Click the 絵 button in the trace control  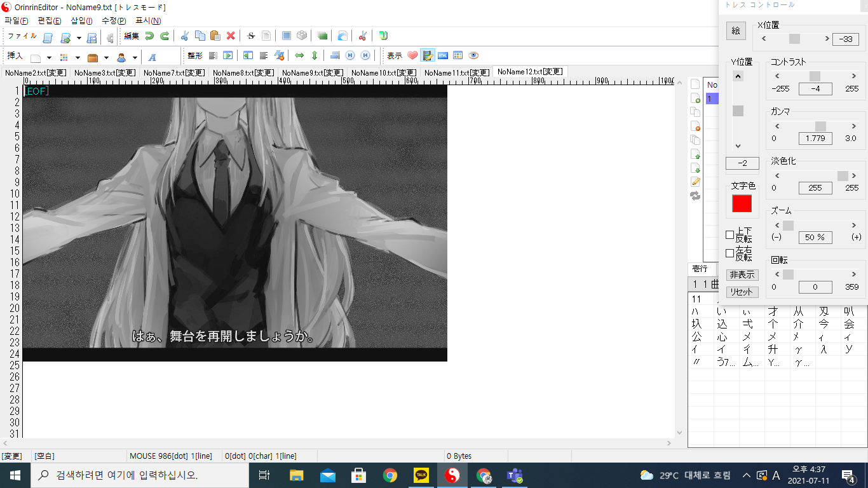tap(736, 30)
